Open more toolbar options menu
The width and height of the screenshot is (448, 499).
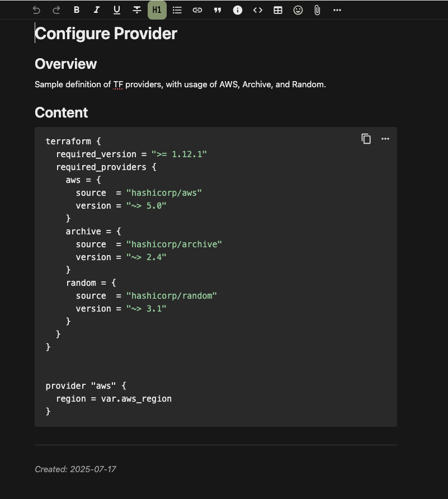point(337,10)
